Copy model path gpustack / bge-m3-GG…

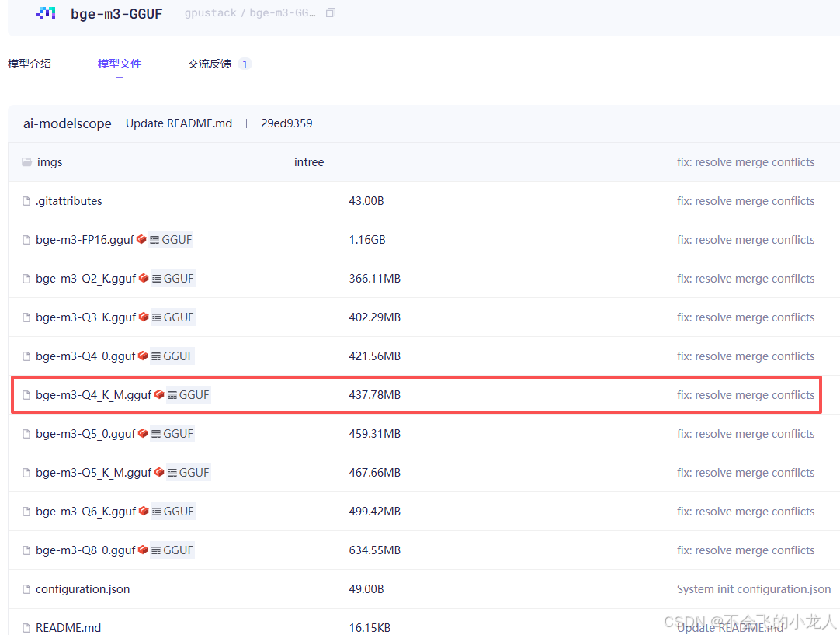point(331,12)
